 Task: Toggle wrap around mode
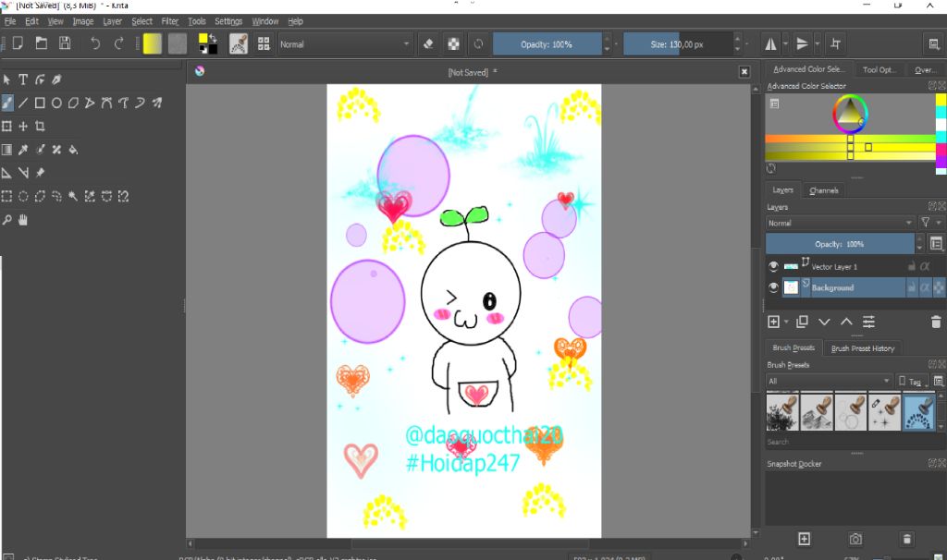836,44
